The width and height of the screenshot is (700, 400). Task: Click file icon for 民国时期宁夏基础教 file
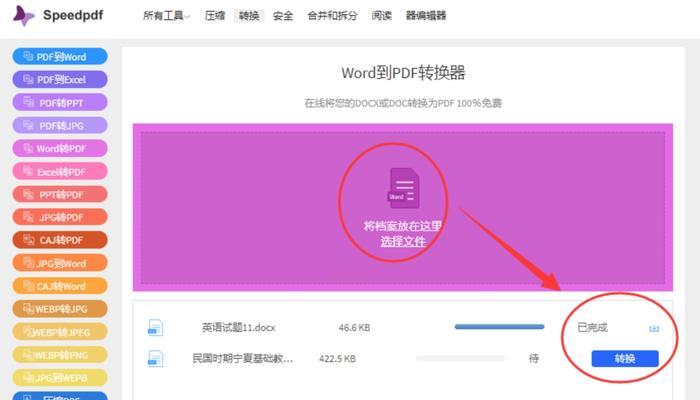pos(155,358)
